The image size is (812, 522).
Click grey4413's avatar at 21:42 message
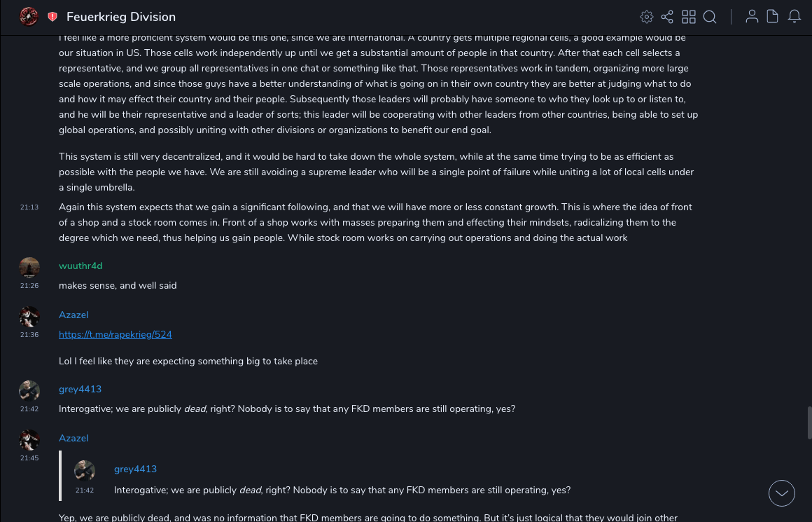click(x=29, y=390)
